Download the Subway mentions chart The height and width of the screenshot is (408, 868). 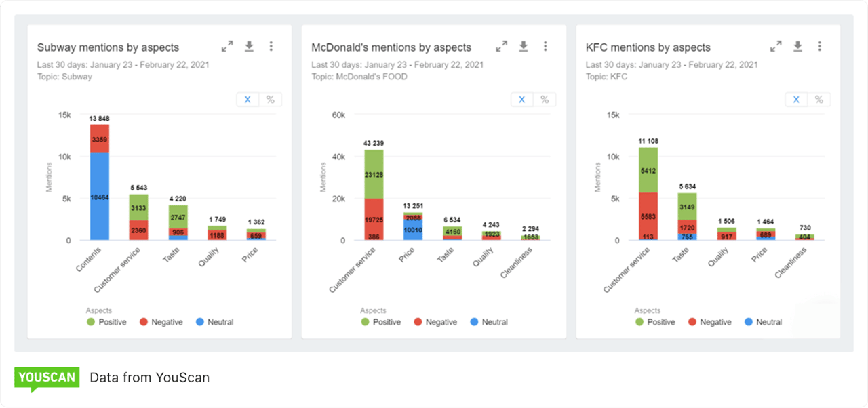click(x=249, y=46)
